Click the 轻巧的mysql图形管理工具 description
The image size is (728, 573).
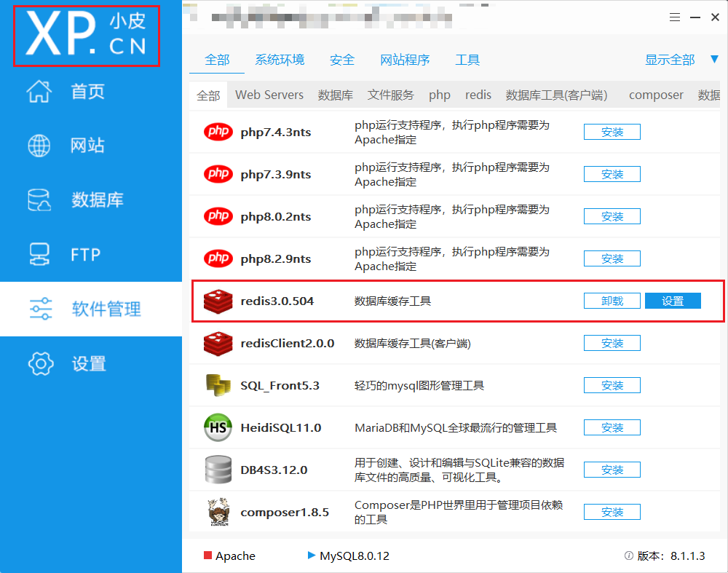tap(419, 385)
